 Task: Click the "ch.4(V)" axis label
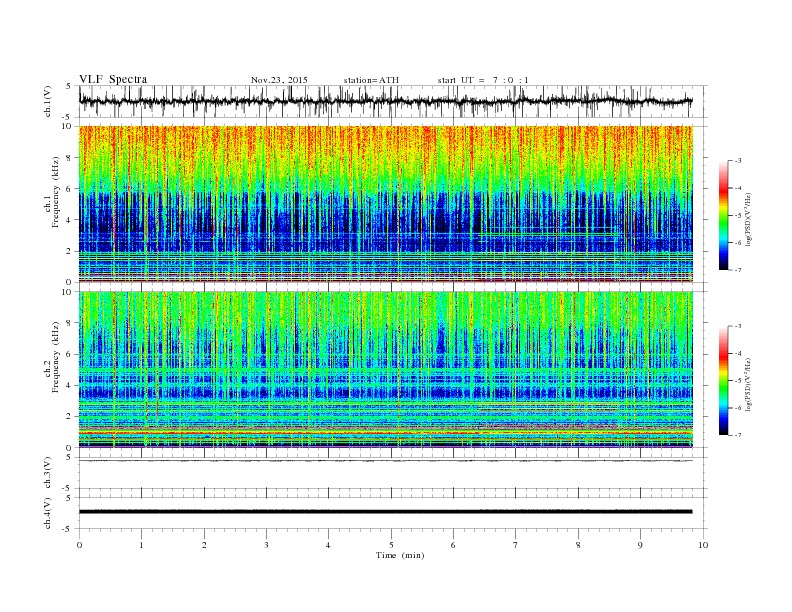tap(48, 513)
